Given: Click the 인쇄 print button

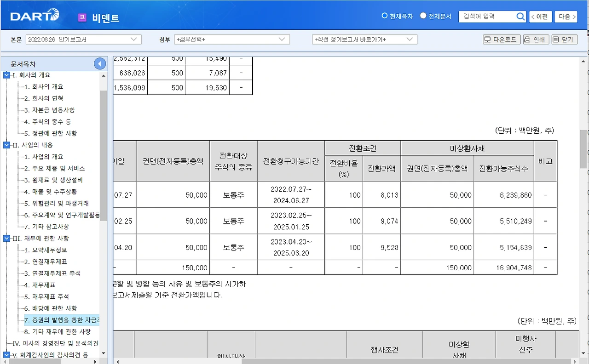Looking at the screenshot, I should [x=536, y=40].
